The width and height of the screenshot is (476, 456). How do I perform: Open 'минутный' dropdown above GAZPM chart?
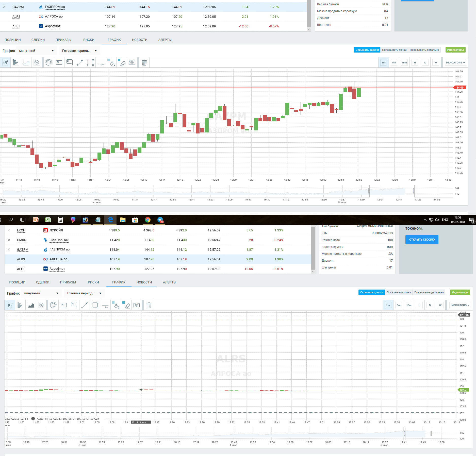[x=36, y=51]
